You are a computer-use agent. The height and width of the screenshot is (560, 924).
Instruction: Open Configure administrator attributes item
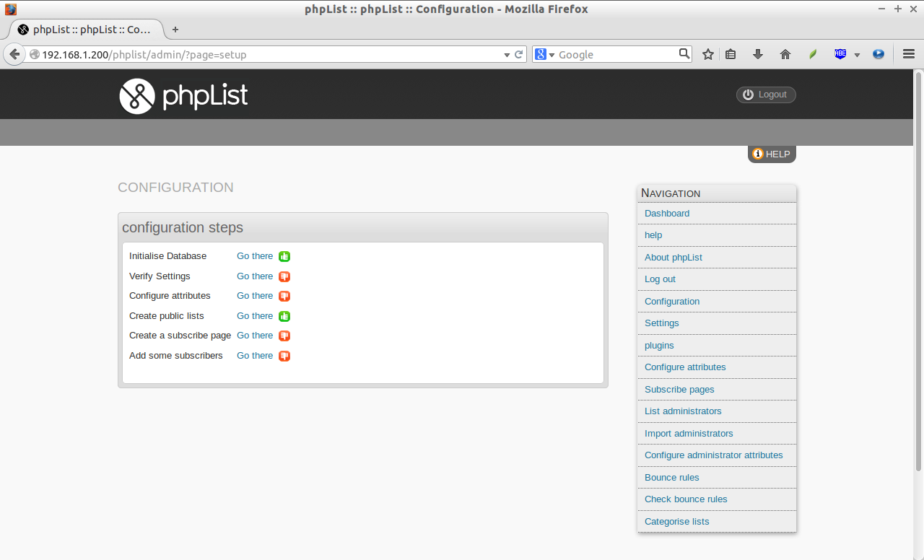click(714, 455)
